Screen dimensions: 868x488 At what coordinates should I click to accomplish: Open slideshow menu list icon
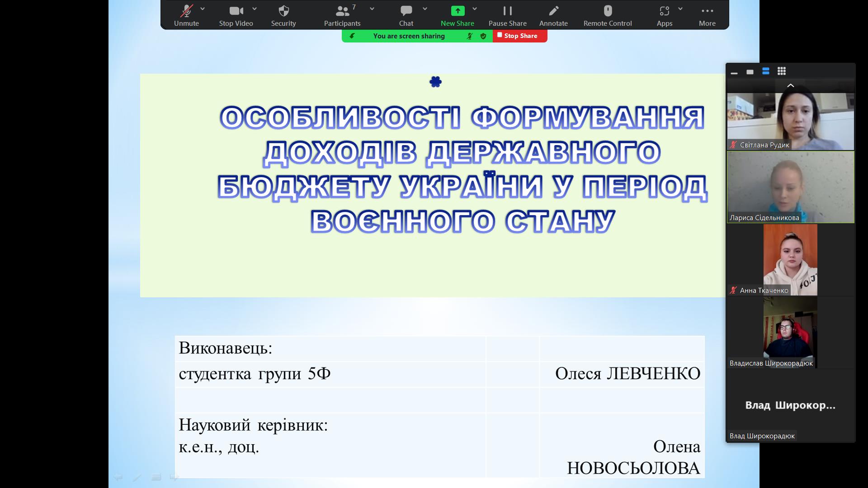pos(156,477)
